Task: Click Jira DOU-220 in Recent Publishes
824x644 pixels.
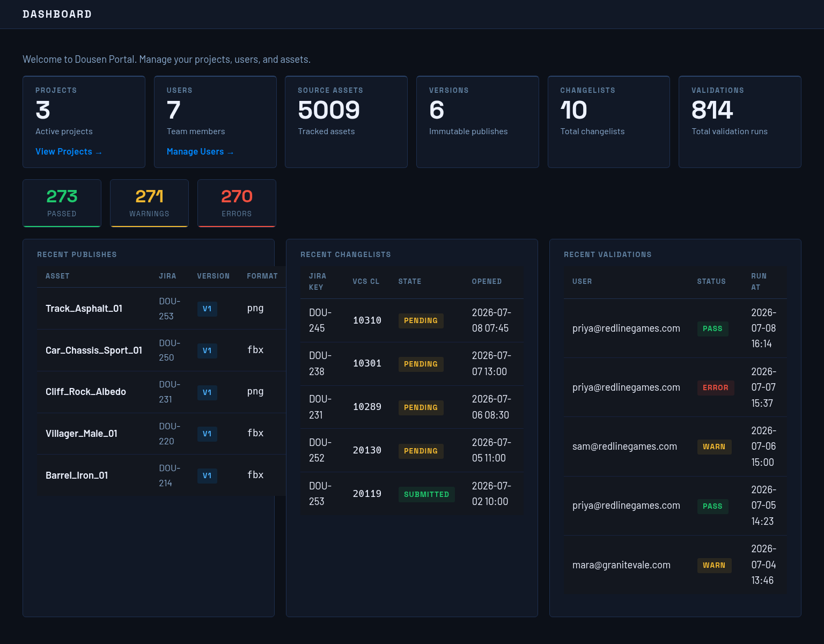Action: click(170, 434)
